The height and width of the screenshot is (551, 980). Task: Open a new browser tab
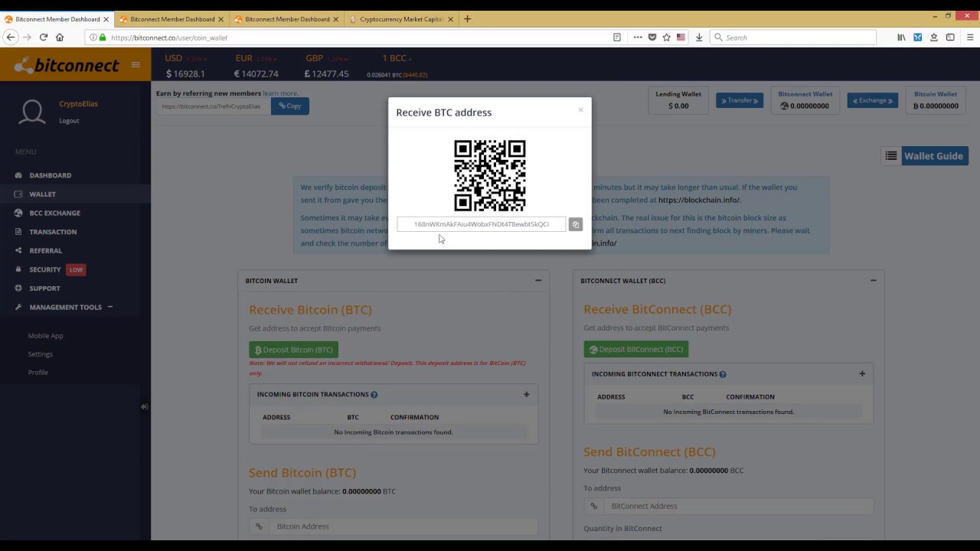click(x=467, y=18)
